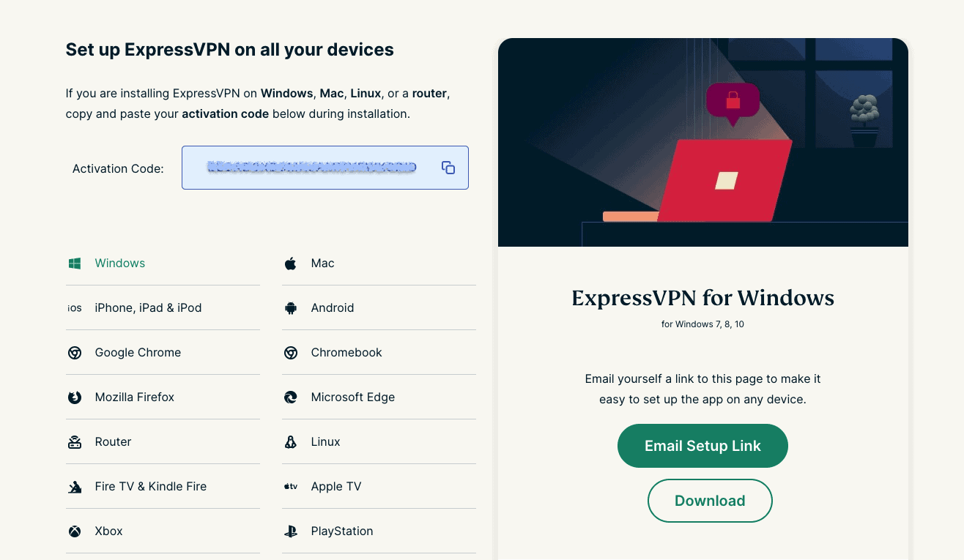Open Mozilla Firefox setup

point(163,397)
